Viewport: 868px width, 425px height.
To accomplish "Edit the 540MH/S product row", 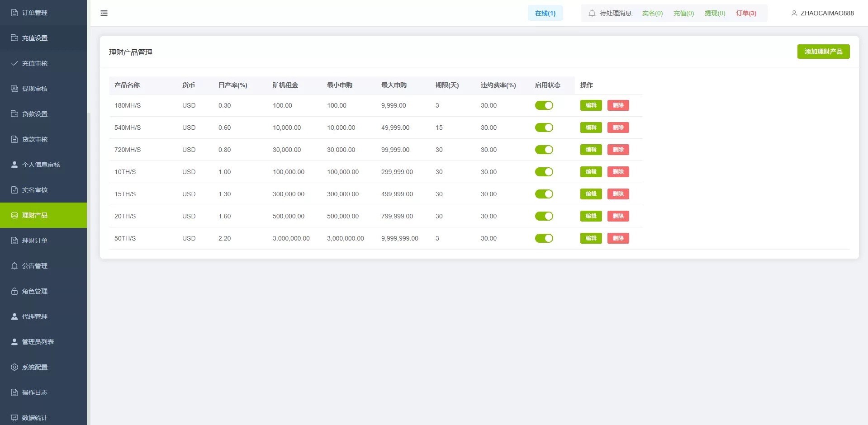I will (x=591, y=127).
